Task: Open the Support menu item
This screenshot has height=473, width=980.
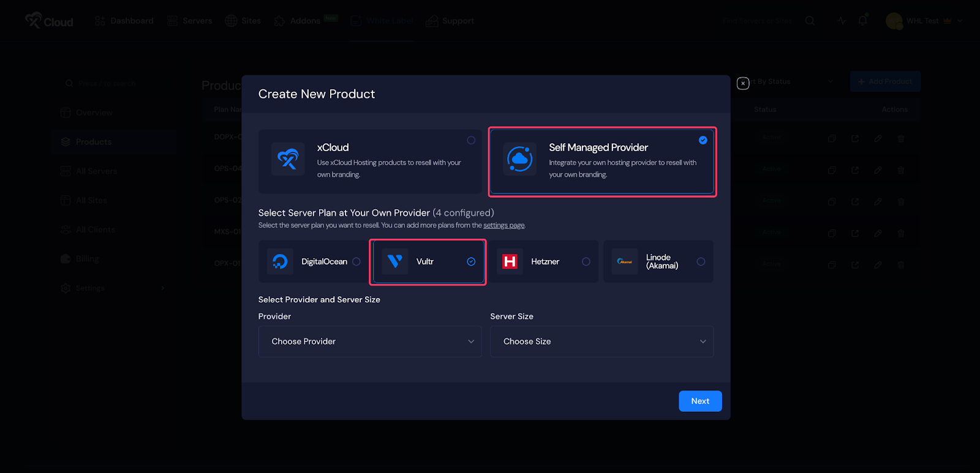Action: tap(450, 21)
